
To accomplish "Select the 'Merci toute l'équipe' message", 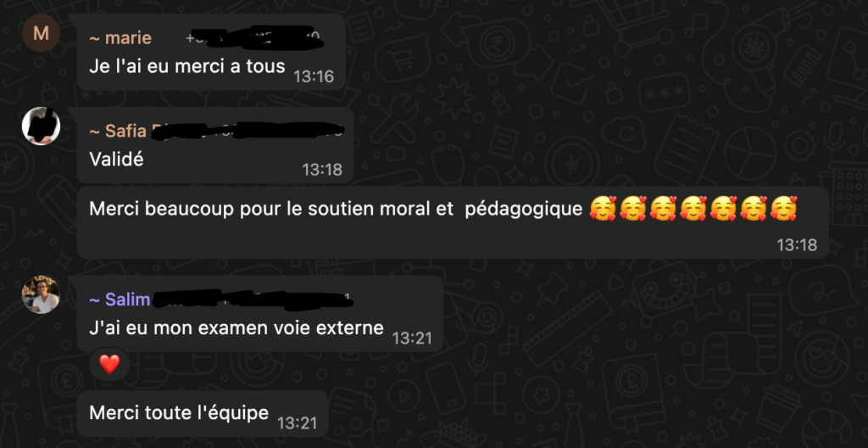I will [202, 413].
